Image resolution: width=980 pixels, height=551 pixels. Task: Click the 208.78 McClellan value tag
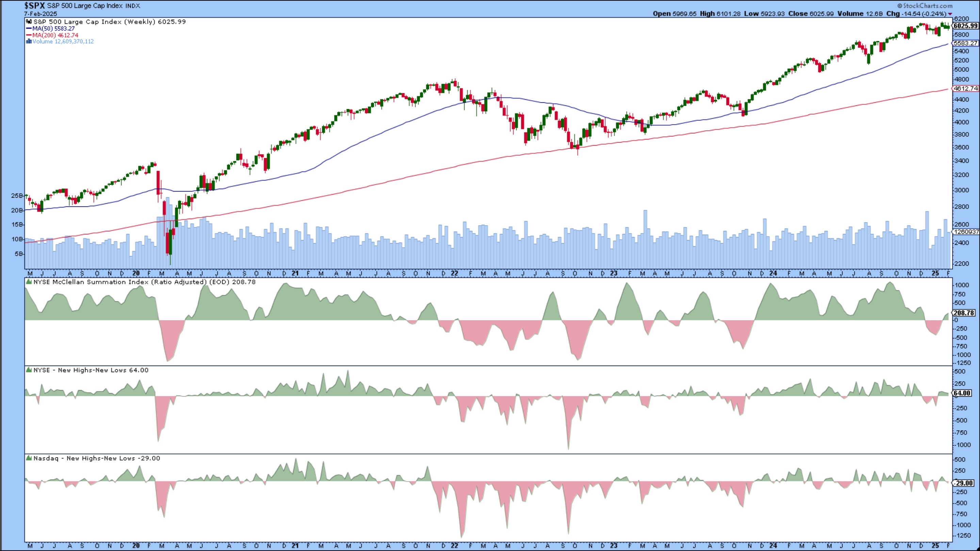coord(964,313)
